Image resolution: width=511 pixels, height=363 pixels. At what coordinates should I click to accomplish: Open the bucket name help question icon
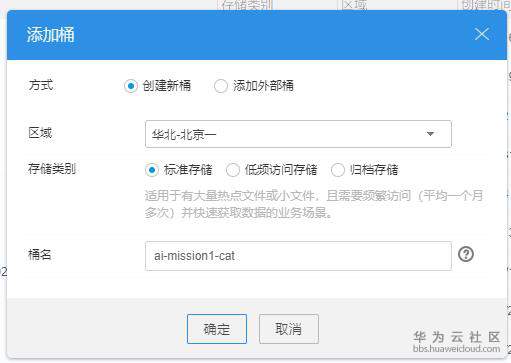click(466, 255)
